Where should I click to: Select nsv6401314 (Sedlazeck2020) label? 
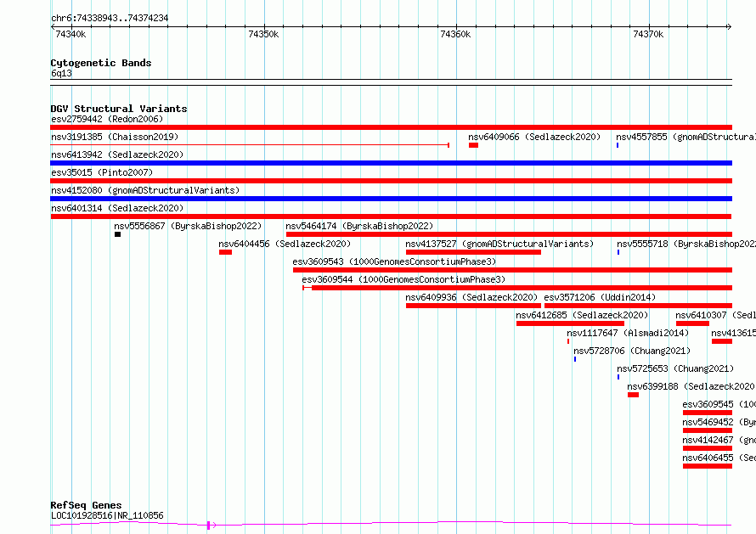[x=117, y=208]
